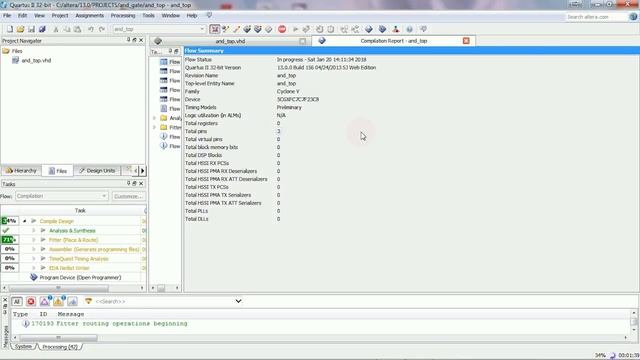The image size is (640, 360).
Task: Toggle the All messages filter button
Action: click(x=17, y=302)
